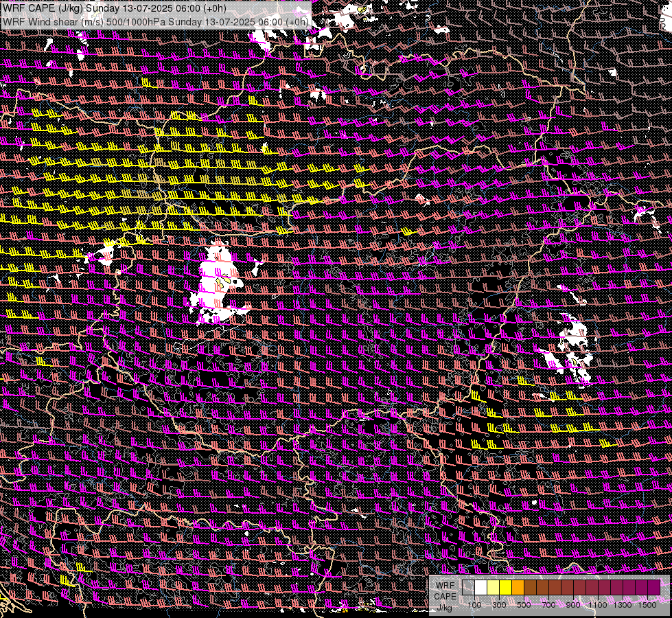Click the 300 legend label
This screenshot has width=672, height=618.
(x=499, y=605)
